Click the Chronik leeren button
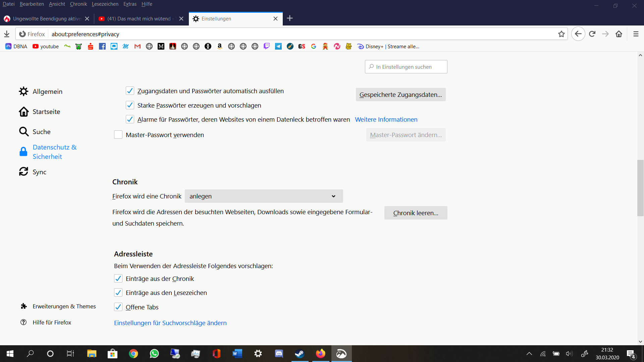This screenshot has width=644, height=362. point(416,213)
